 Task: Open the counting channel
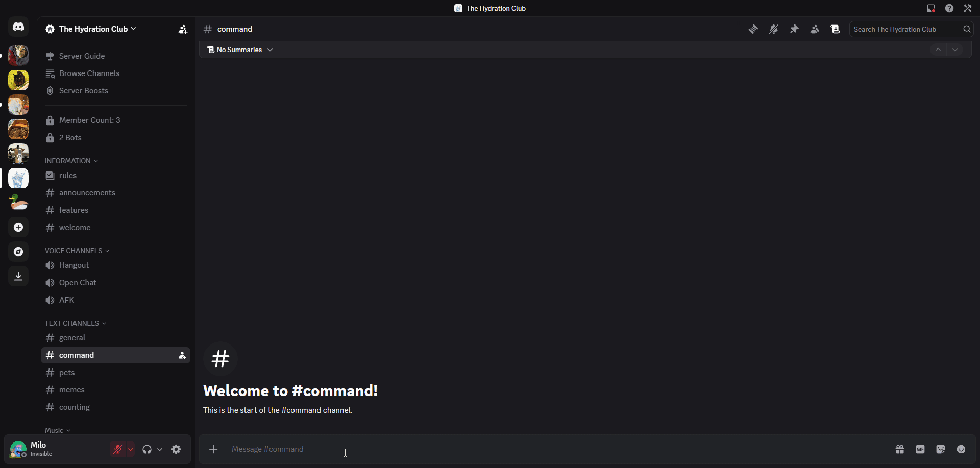point(115,407)
